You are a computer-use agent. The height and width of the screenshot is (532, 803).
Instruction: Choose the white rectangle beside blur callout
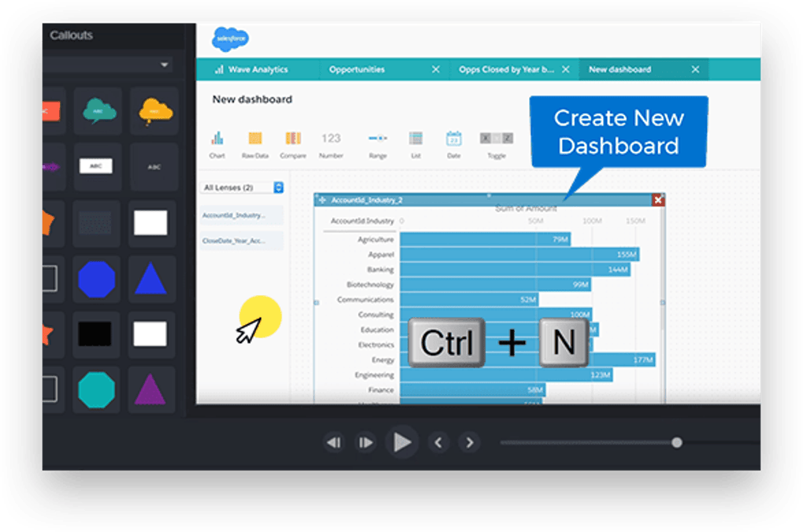[x=150, y=223]
